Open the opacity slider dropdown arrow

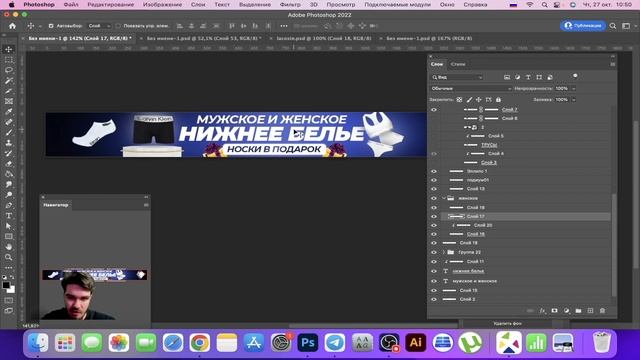tap(574, 89)
